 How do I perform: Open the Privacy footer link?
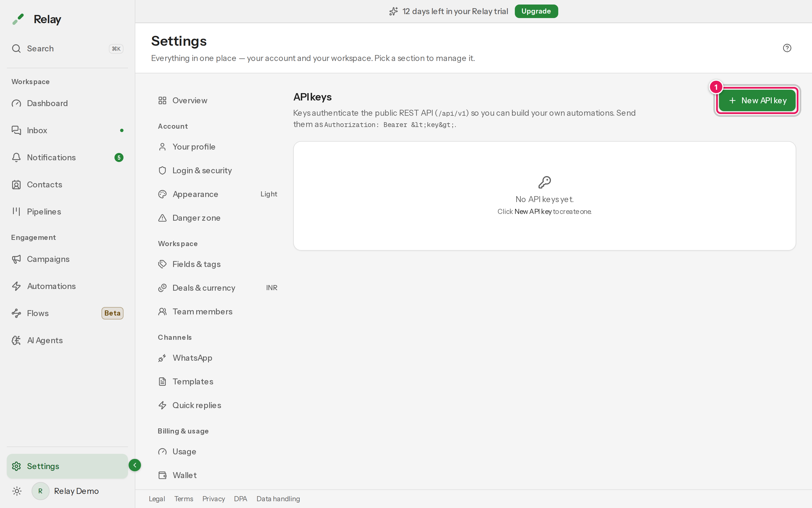point(213,499)
